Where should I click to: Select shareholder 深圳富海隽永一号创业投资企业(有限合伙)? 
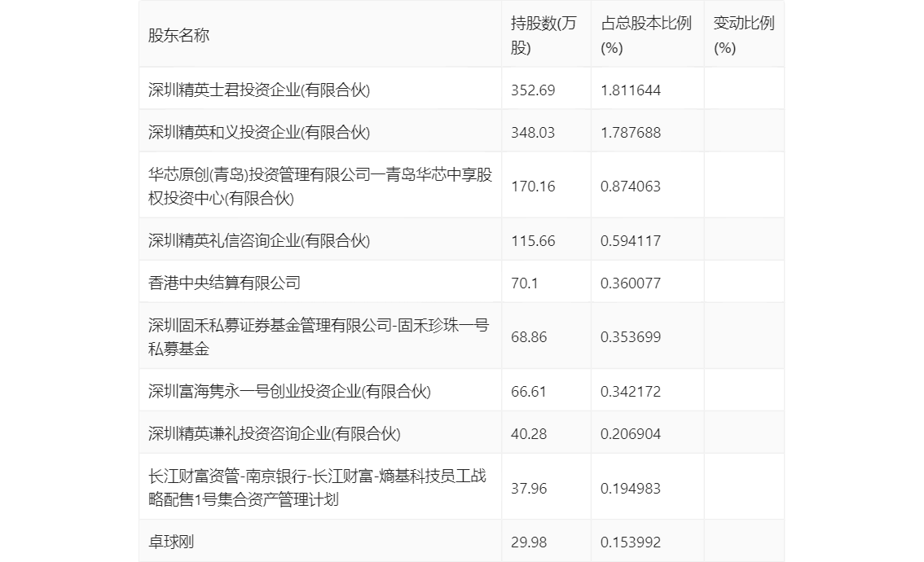click(x=289, y=391)
